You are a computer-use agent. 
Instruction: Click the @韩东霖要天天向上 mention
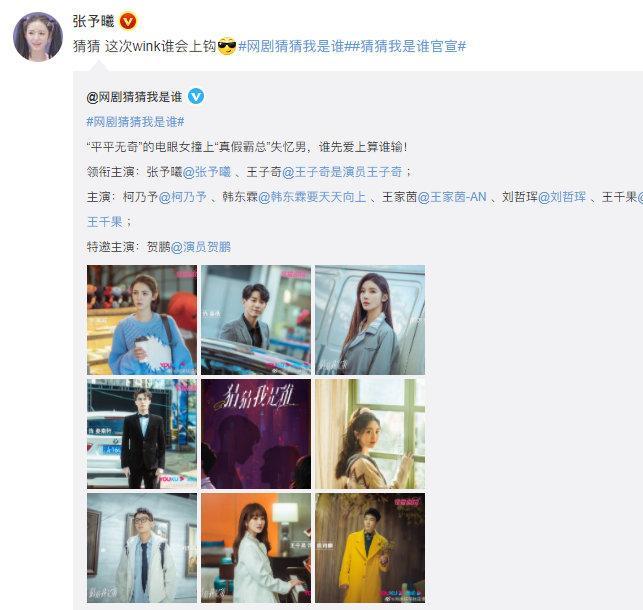312,197
